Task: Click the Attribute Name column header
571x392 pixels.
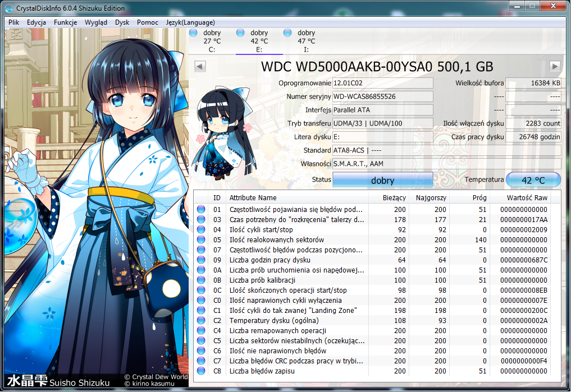Action: pyautogui.click(x=297, y=198)
